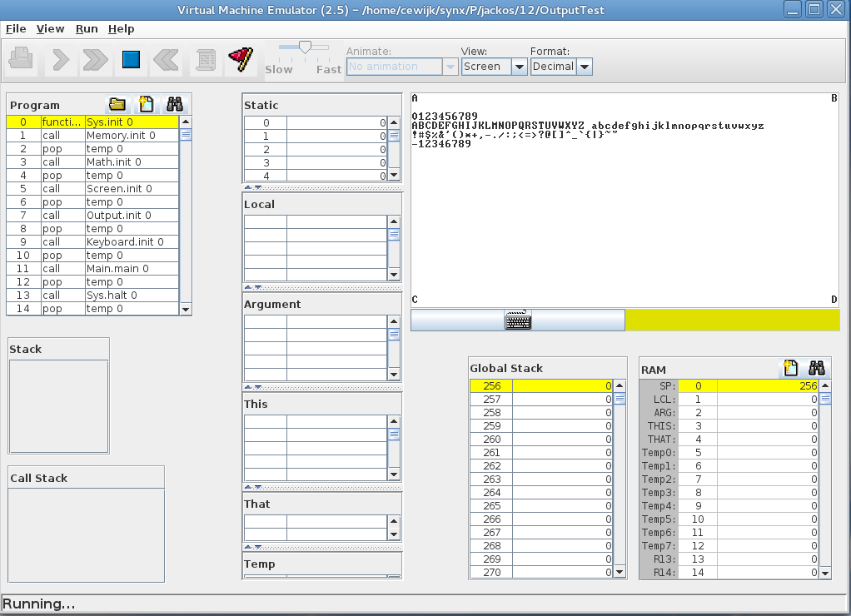This screenshot has height=616, width=851.
Task: Open the Format dropdown showing Decimal
Action: pos(561,67)
